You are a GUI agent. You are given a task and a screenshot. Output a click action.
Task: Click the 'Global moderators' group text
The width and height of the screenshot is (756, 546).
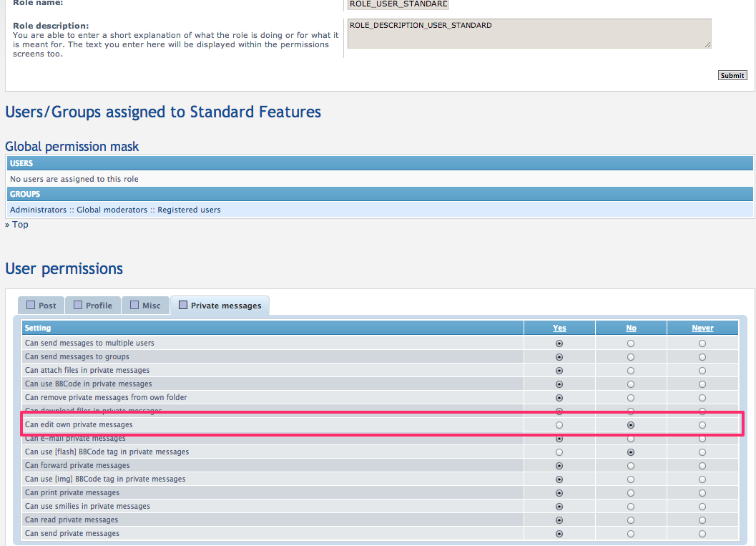(112, 210)
